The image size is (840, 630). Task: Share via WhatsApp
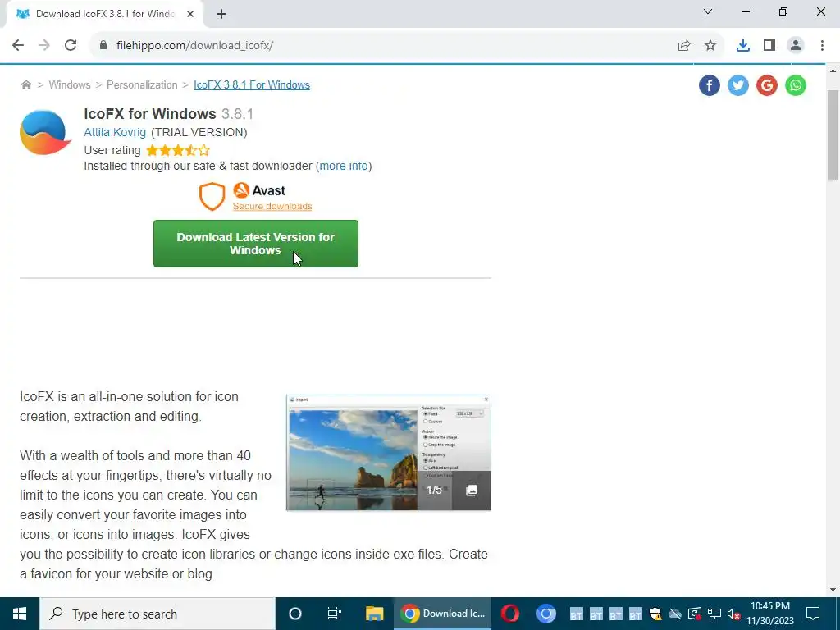[x=796, y=85]
